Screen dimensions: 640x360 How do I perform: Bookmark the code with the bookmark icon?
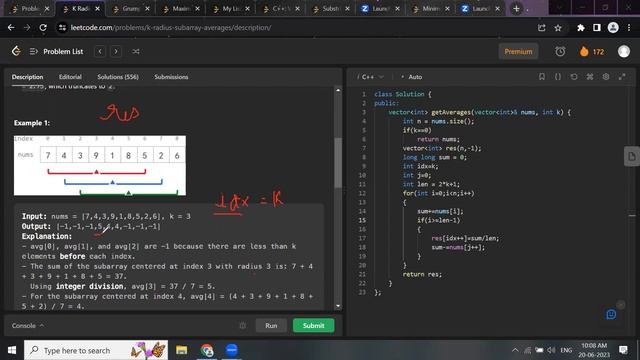tap(542, 77)
